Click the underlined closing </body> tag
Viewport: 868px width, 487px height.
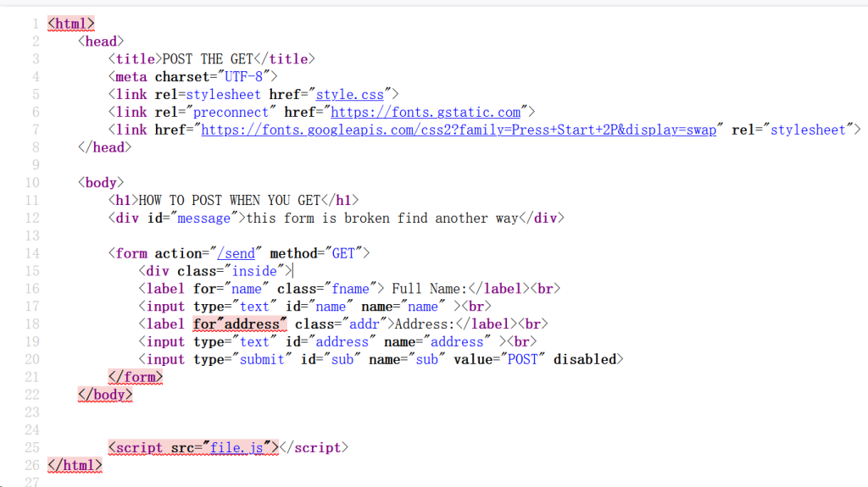tap(105, 395)
